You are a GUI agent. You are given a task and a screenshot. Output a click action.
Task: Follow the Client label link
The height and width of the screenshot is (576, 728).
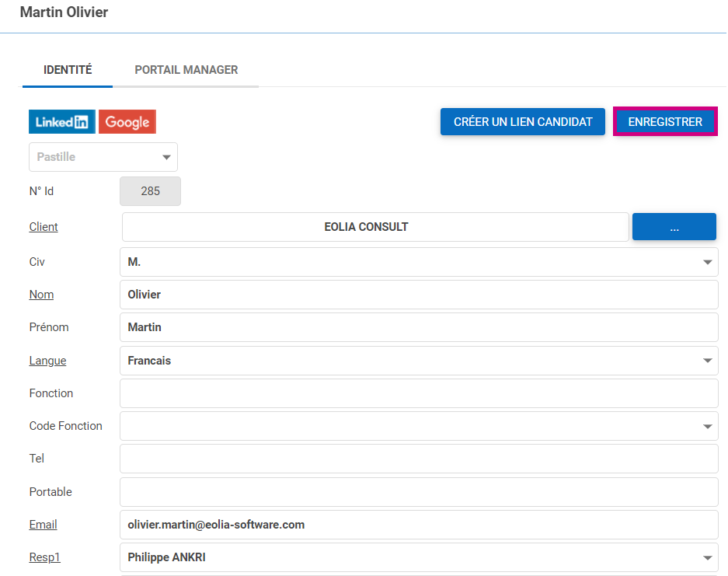click(44, 227)
